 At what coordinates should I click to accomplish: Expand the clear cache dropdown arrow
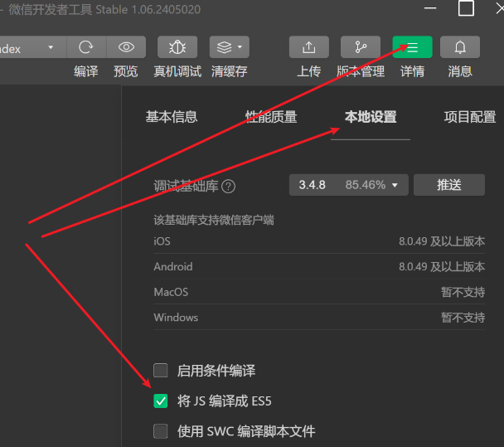(240, 47)
